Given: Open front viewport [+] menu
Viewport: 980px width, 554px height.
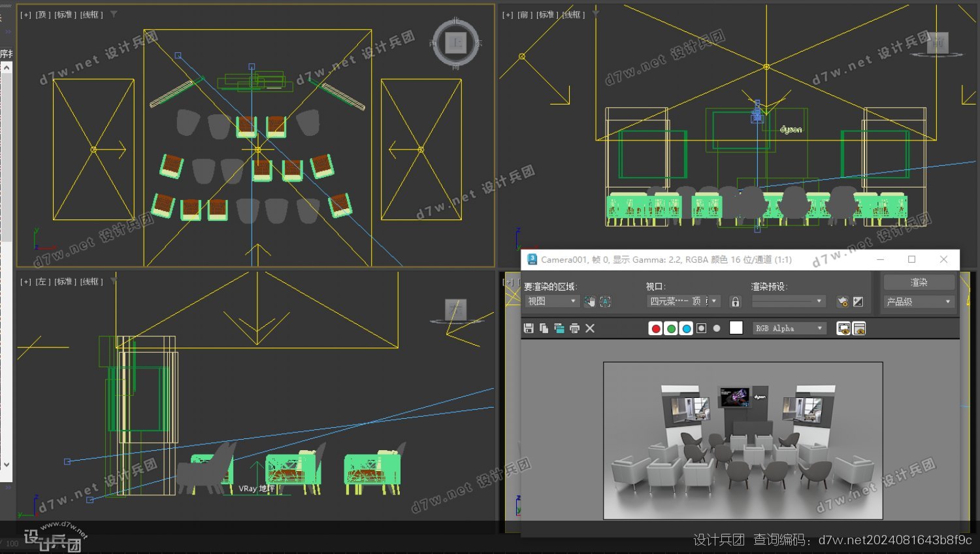Looking at the screenshot, I should point(508,14).
